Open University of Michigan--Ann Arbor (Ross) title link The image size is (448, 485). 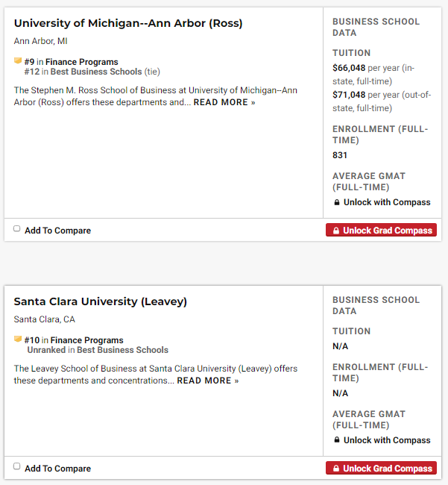[x=128, y=23]
